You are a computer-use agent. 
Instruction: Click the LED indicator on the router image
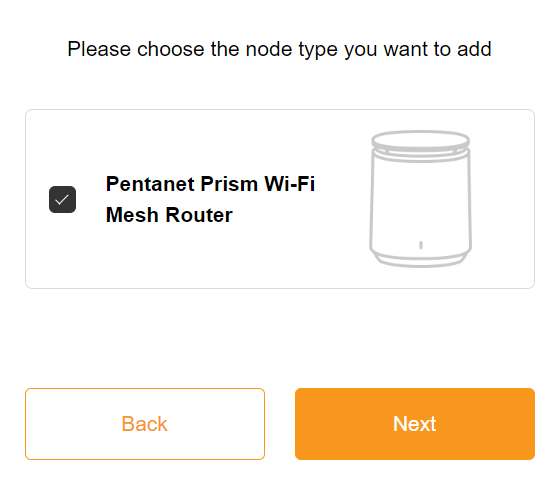(421, 245)
